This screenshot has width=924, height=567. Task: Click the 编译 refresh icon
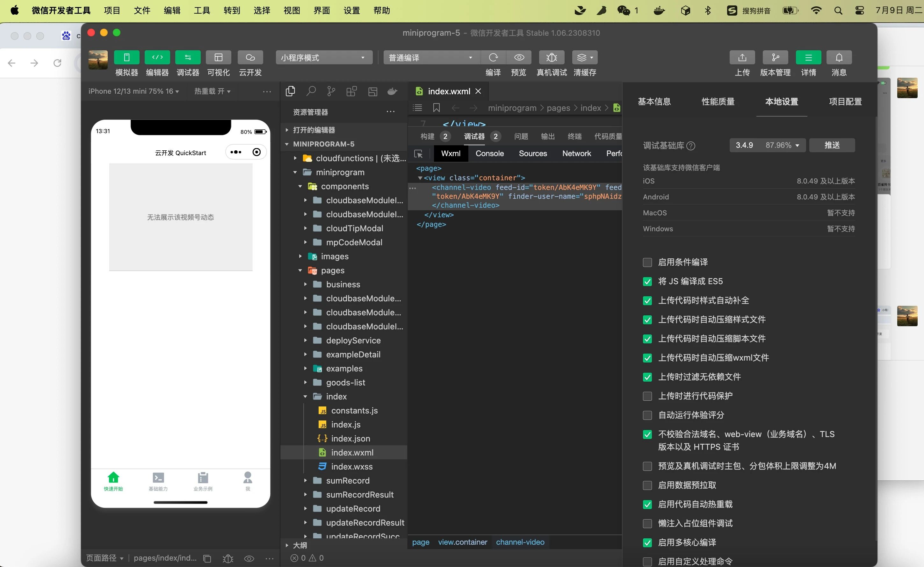493,57
